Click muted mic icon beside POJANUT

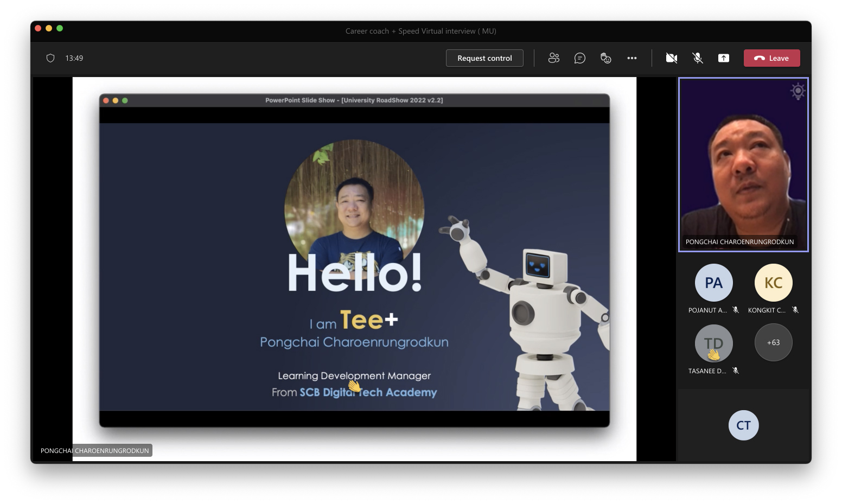(x=736, y=310)
